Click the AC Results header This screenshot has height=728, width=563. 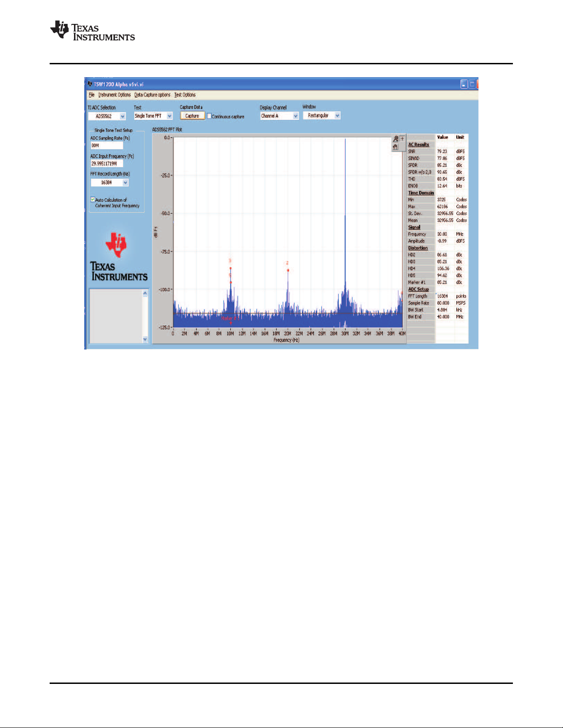tap(419, 145)
